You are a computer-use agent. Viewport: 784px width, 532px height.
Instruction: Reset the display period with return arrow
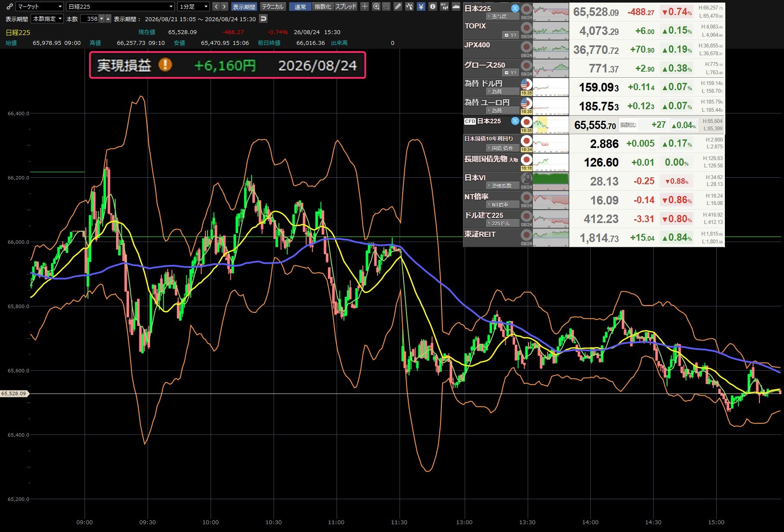point(263,19)
